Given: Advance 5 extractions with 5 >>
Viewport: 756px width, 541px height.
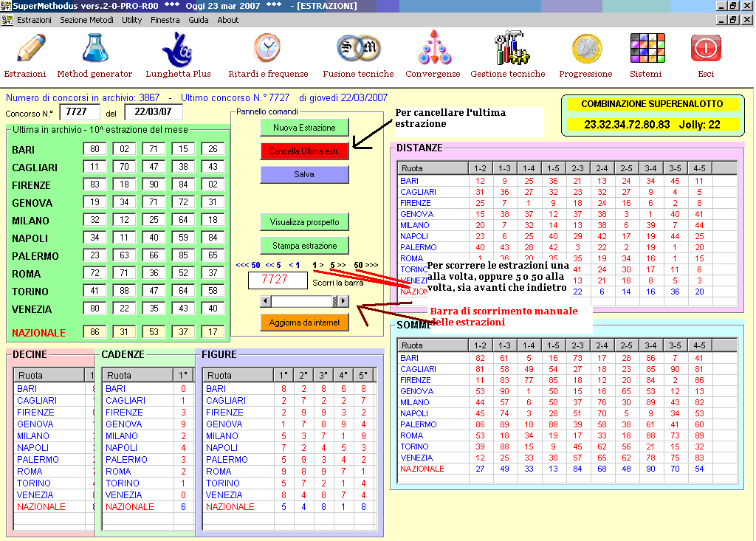Looking at the screenshot, I should [338, 265].
